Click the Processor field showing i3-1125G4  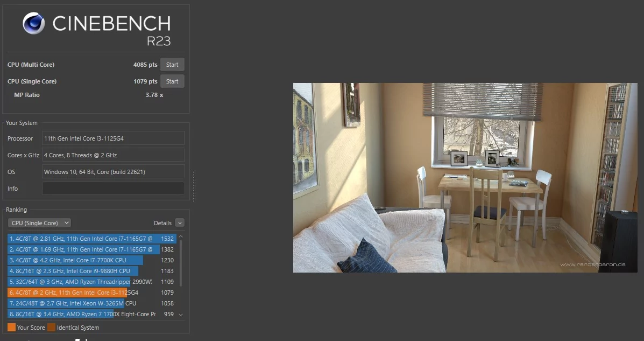[x=113, y=138]
